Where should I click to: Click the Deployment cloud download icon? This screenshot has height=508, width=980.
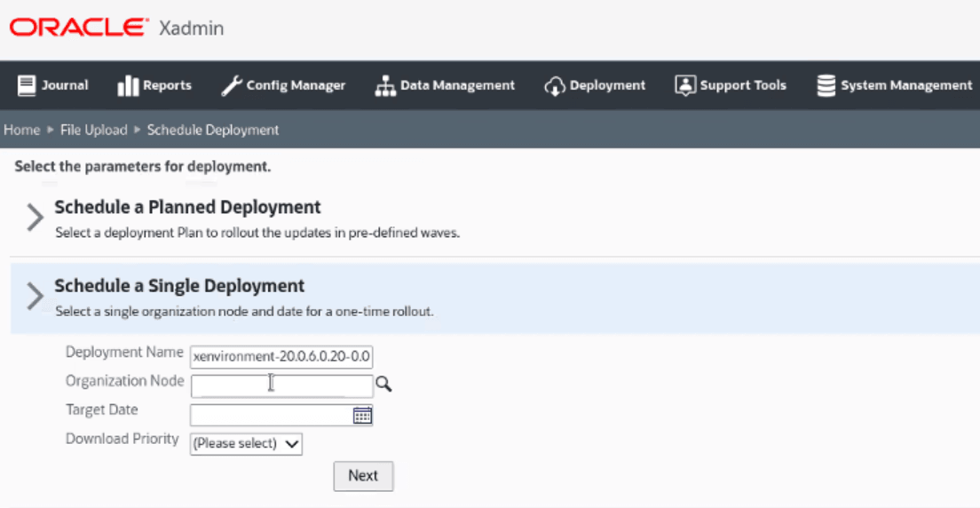555,86
